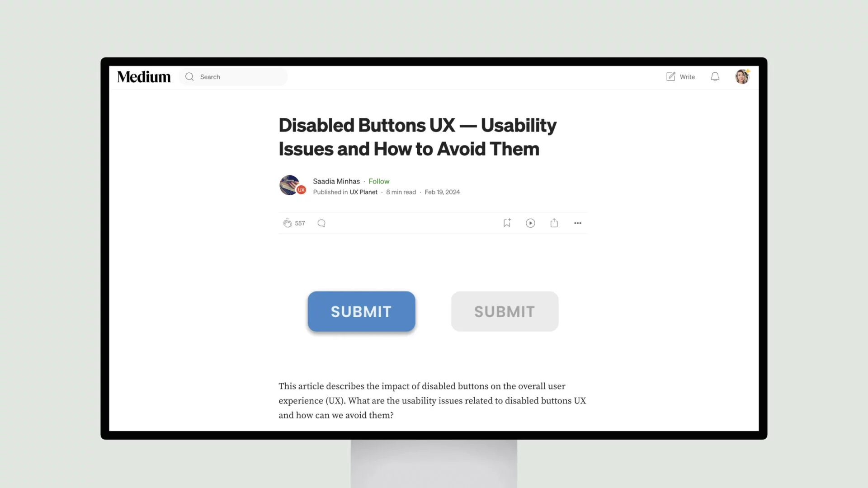Open the Write editor page
The width and height of the screenshot is (868, 488).
680,76
